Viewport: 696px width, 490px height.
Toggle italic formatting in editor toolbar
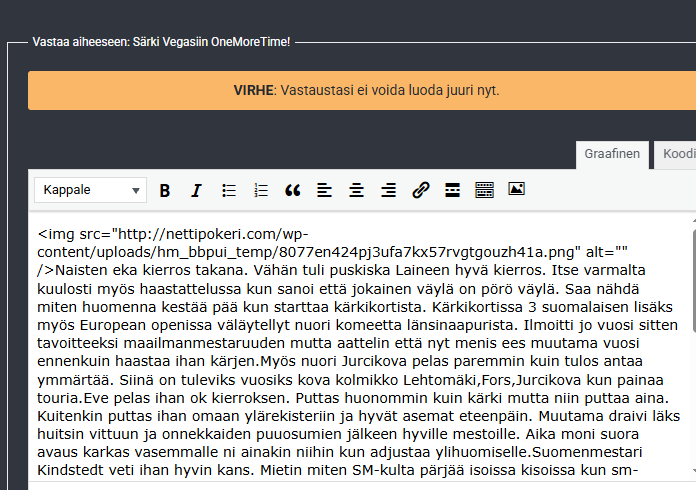pos(196,190)
